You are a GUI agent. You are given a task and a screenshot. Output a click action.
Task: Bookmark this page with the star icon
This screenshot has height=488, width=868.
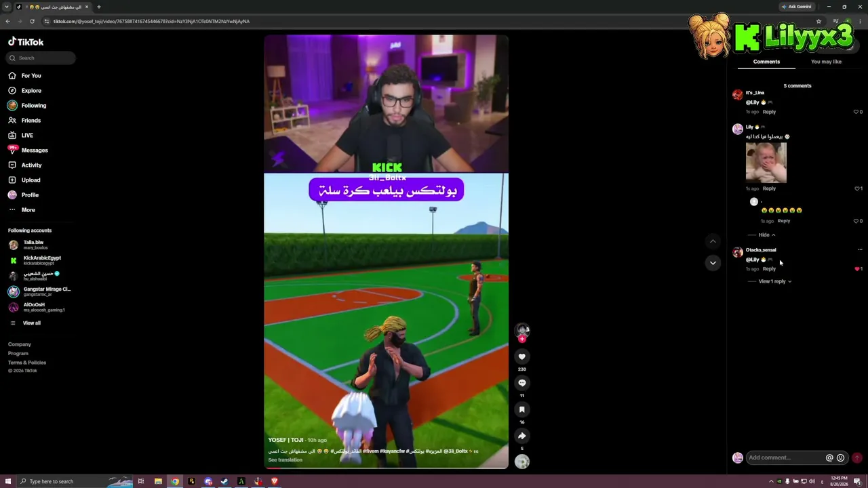[x=818, y=21]
